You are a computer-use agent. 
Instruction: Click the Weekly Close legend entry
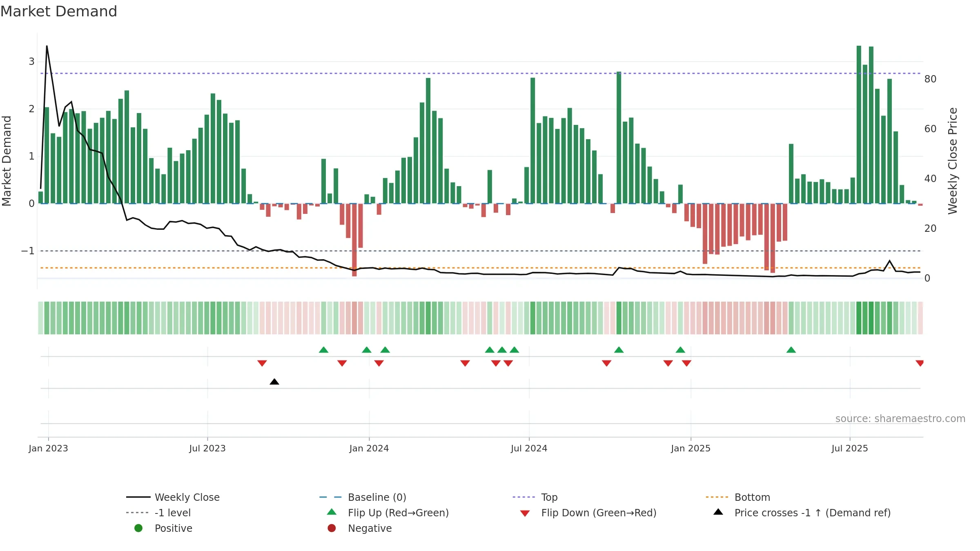pos(173,497)
